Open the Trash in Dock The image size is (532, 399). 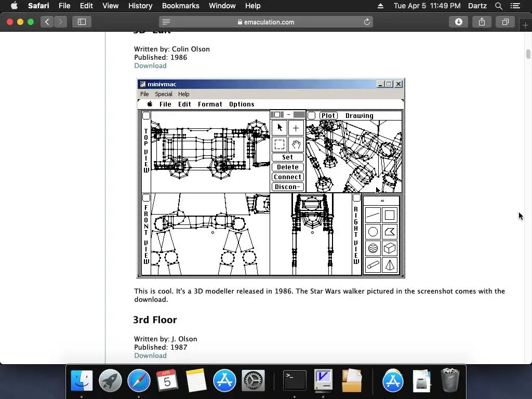(x=450, y=380)
